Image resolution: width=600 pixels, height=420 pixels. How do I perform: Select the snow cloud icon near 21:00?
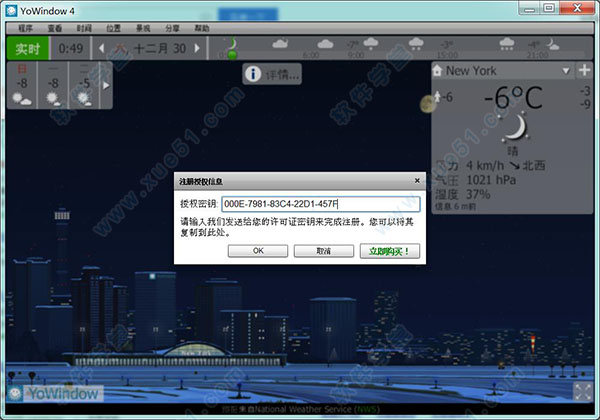pos(507,44)
